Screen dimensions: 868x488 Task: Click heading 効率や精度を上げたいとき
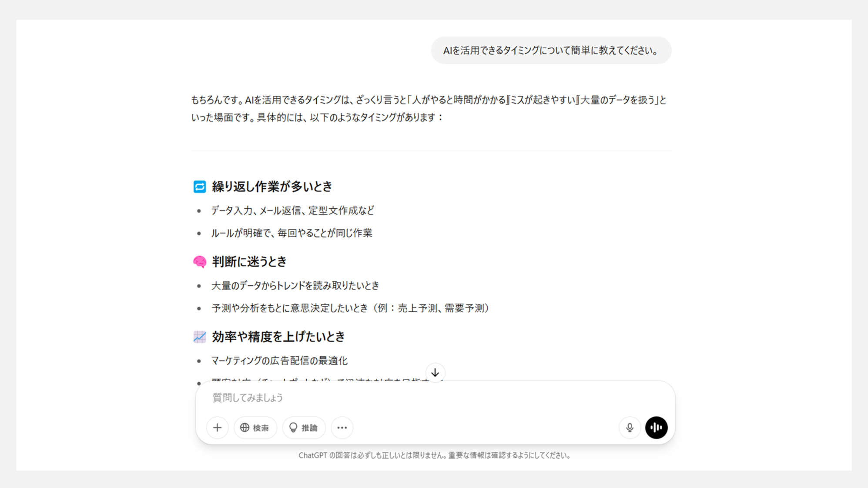(x=278, y=337)
